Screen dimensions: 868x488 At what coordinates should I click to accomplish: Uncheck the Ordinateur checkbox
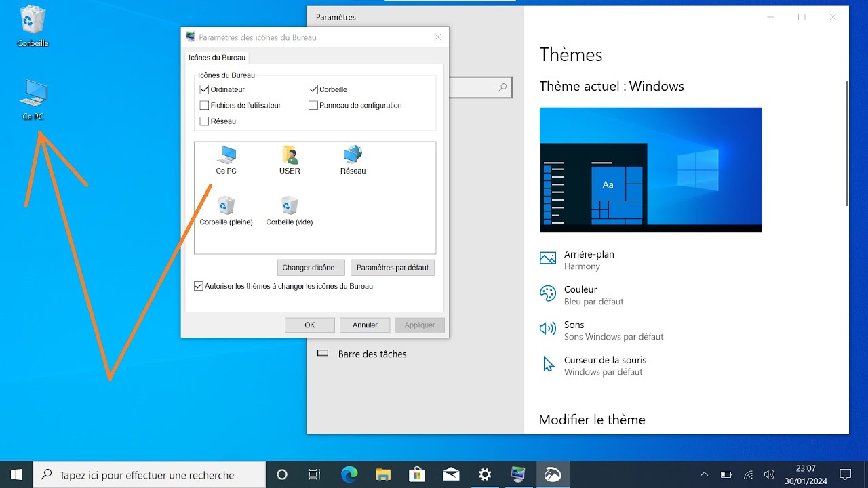pyautogui.click(x=204, y=89)
